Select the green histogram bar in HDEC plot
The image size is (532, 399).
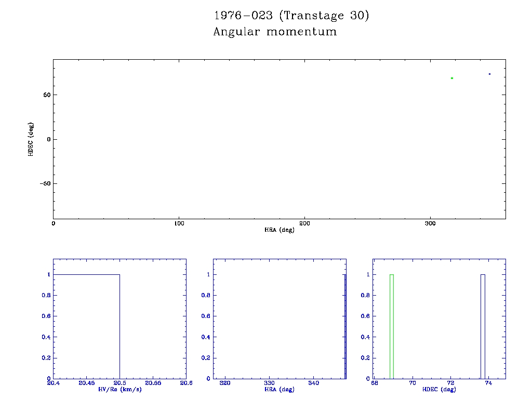pos(392,326)
